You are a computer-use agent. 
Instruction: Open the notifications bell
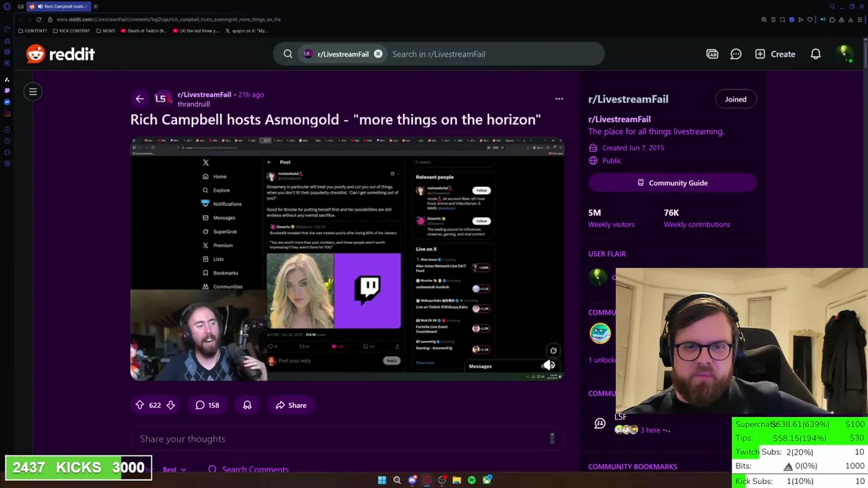point(816,54)
